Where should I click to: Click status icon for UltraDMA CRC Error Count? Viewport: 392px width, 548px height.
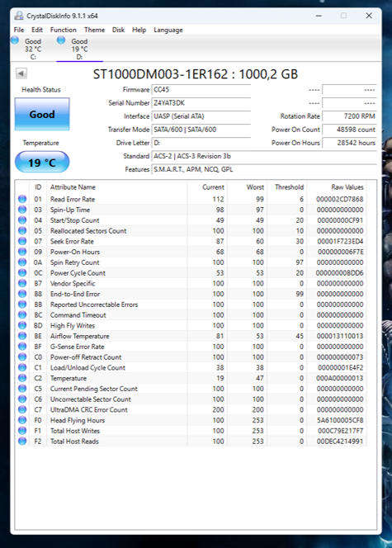[22, 409]
